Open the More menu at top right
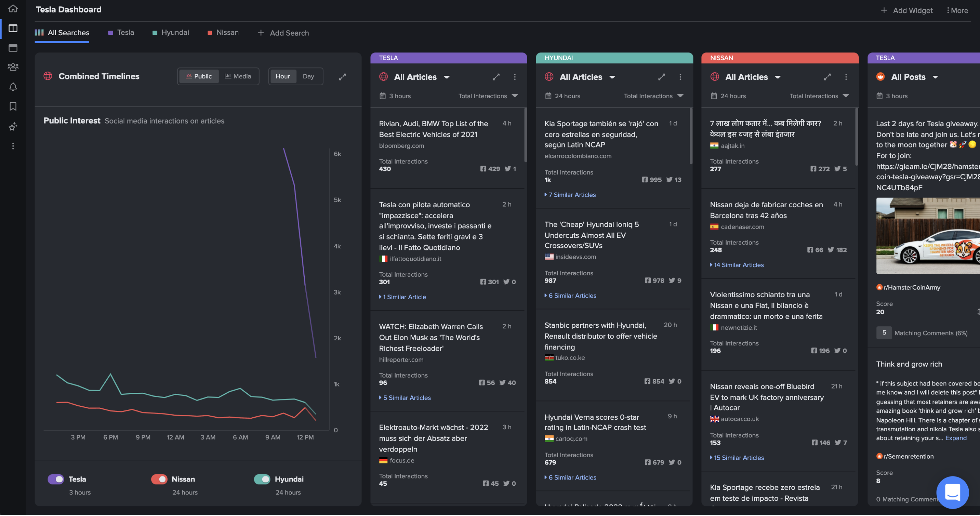The width and height of the screenshot is (980, 516). click(x=957, y=11)
